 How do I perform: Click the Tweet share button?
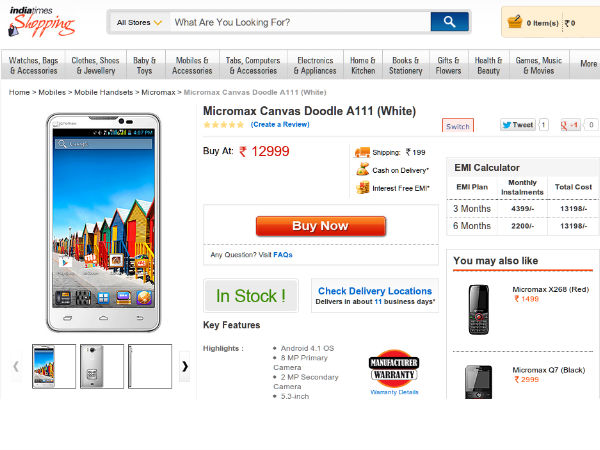518,125
